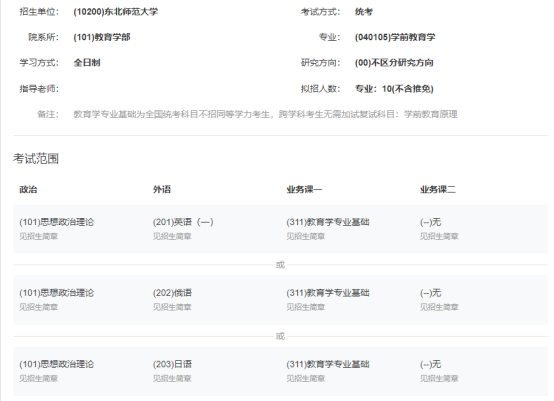
Task: Click 见招生简章 under (203)日语
Action: coord(172,379)
